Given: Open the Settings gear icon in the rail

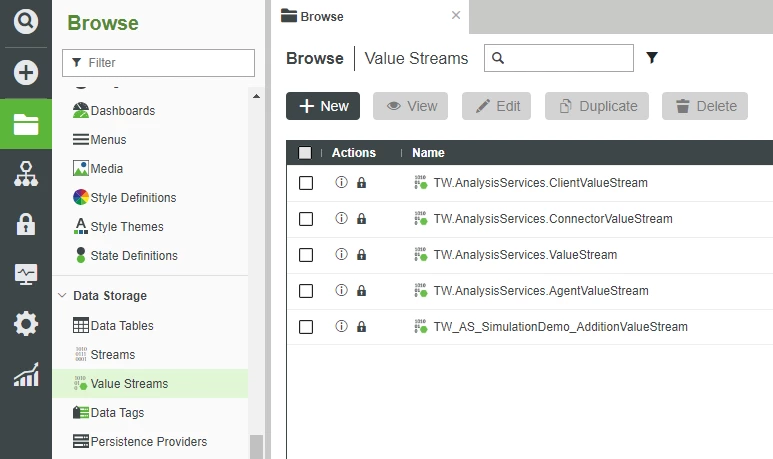Looking at the screenshot, I should 26,324.
